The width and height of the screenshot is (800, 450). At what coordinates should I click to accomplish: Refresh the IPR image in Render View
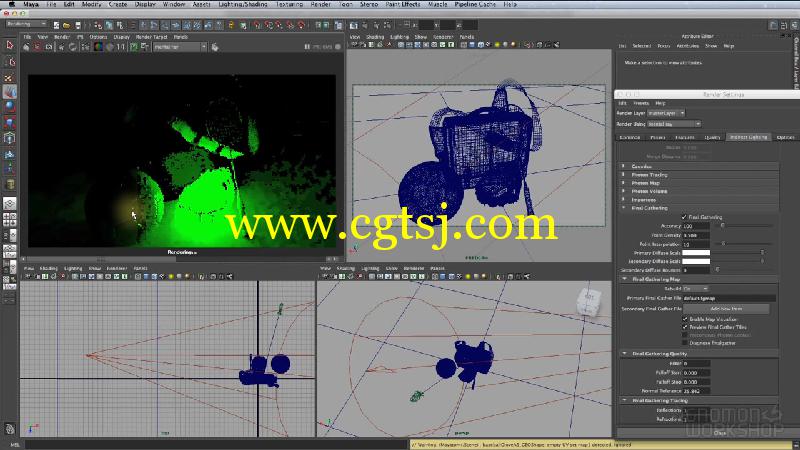(72, 47)
